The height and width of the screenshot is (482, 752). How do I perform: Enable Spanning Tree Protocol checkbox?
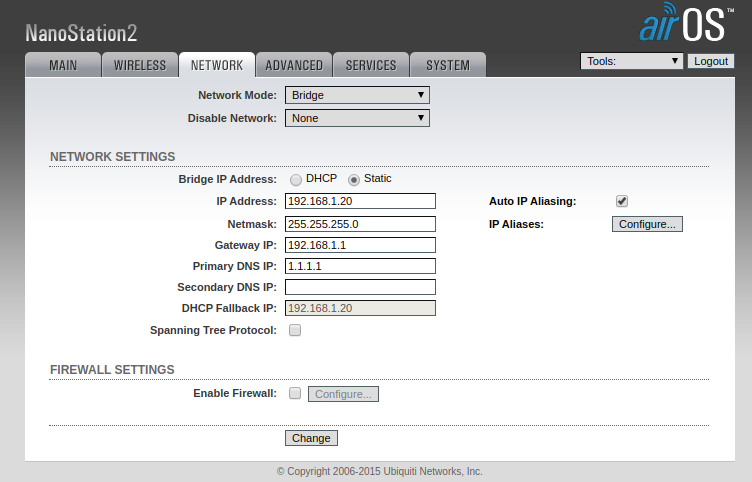click(295, 330)
